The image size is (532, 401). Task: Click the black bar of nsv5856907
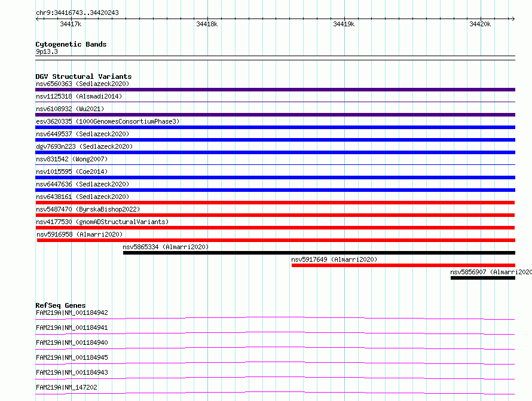[x=483, y=278]
